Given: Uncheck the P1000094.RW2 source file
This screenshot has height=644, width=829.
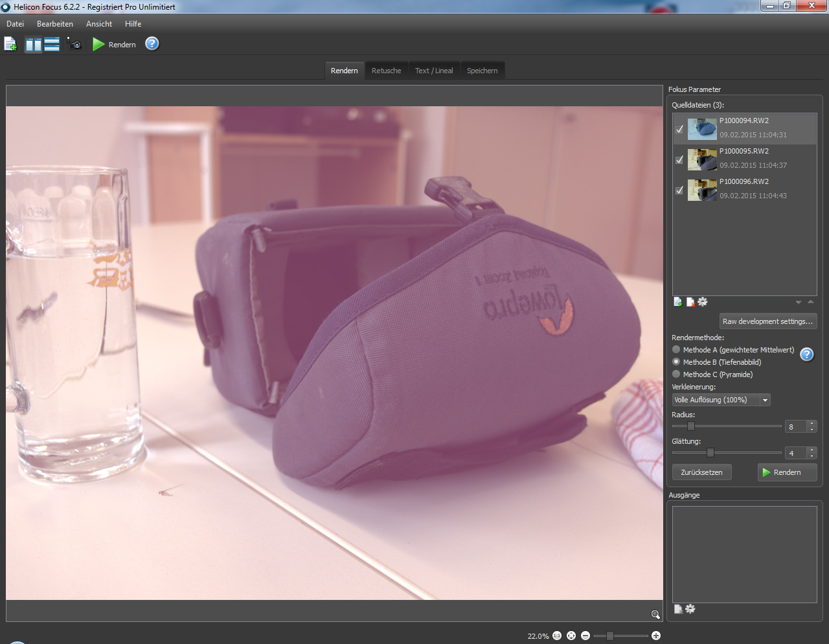Looking at the screenshot, I should tap(679, 129).
